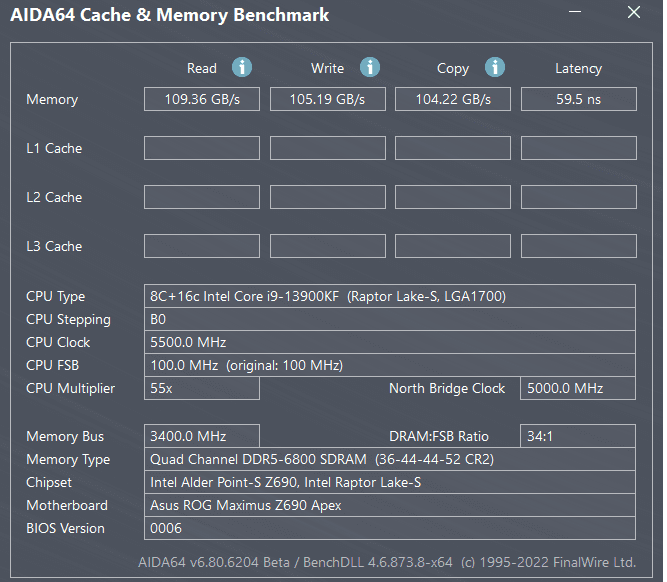Select the Memory Read 109.36 GB/s field
The image size is (667, 582).
tap(202, 99)
